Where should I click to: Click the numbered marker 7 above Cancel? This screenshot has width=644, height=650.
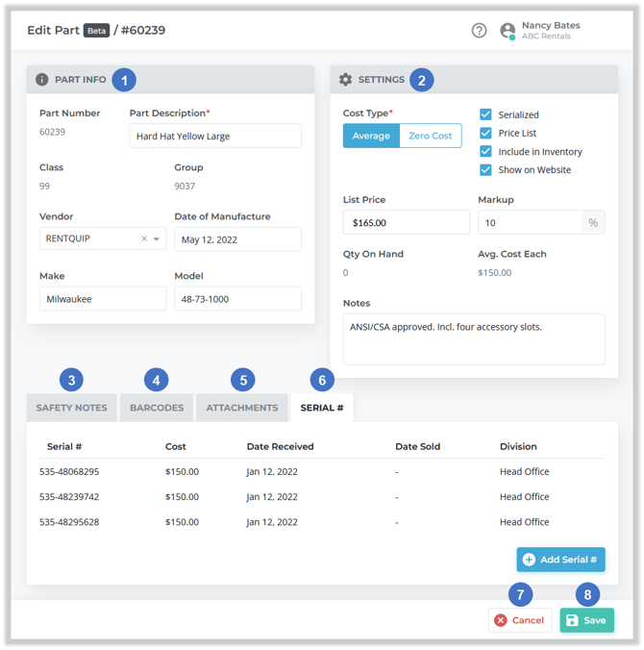tap(520, 595)
